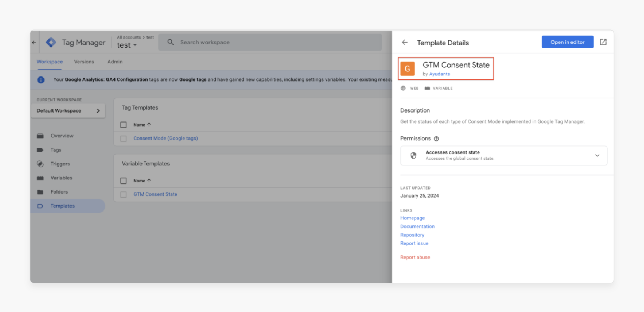
Task: Open GTM Consent State template link
Action: tap(155, 194)
